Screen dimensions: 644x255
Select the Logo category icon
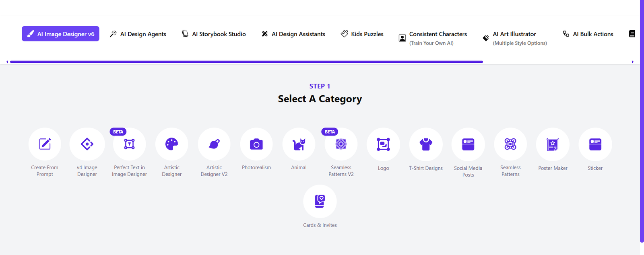click(x=383, y=144)
